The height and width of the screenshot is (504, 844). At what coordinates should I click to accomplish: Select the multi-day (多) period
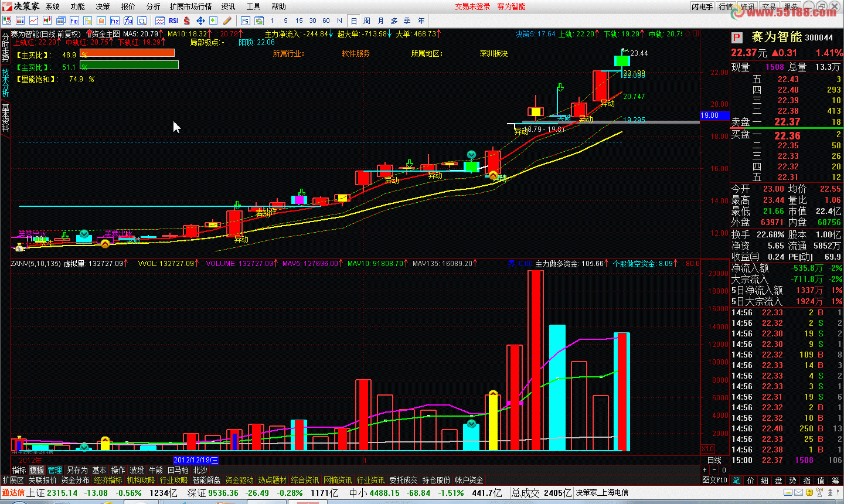click(x=394, y=21)
